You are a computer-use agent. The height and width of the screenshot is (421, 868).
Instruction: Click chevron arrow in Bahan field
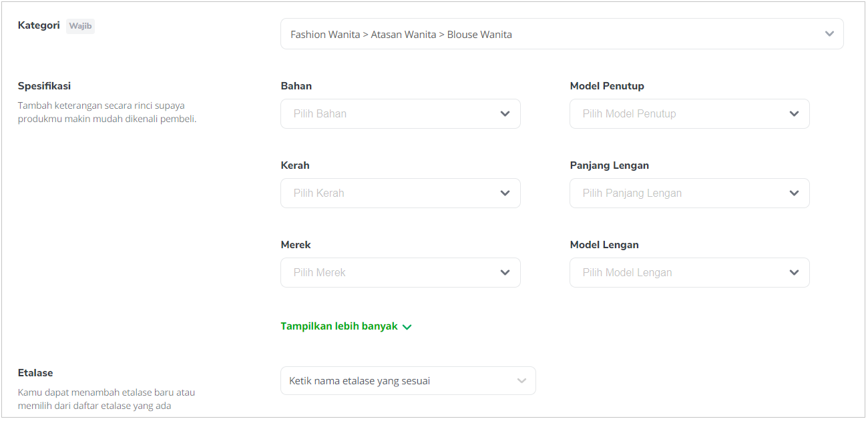(505, 114)
